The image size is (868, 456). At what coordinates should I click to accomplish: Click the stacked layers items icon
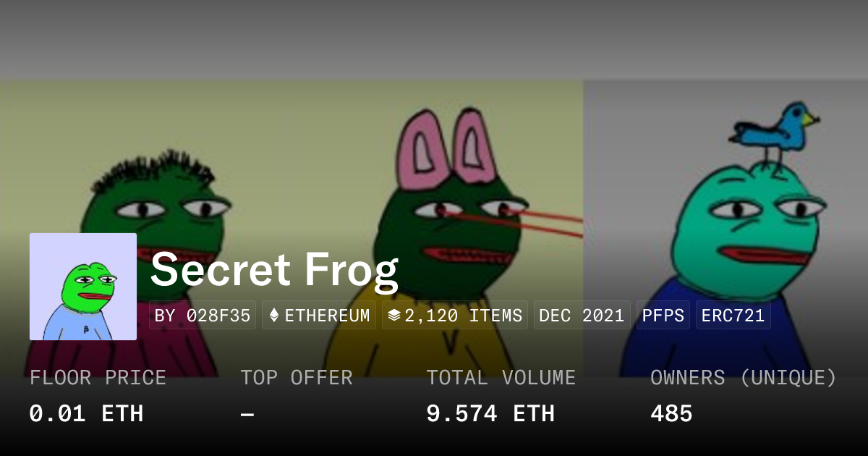pos(394,316)
